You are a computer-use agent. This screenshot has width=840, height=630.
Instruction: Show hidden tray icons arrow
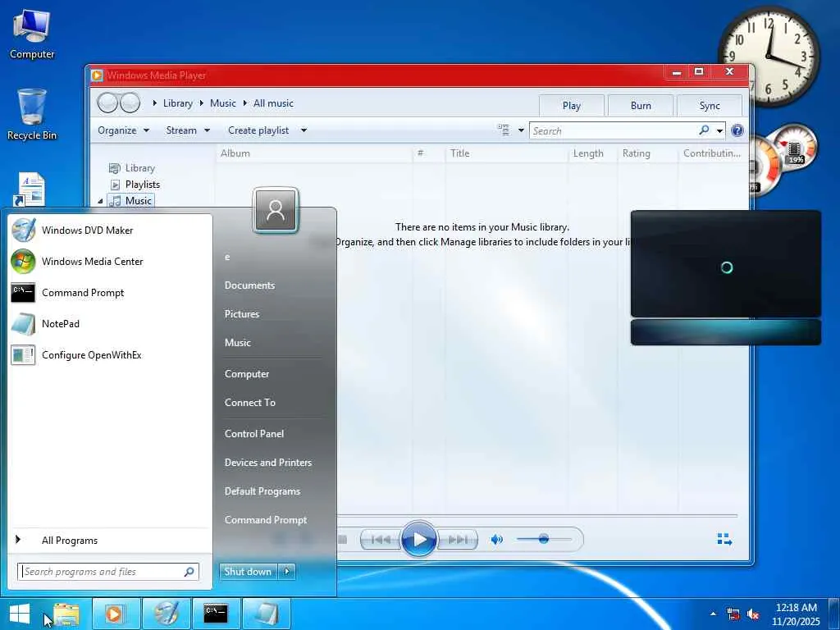[x=713, y=614]
